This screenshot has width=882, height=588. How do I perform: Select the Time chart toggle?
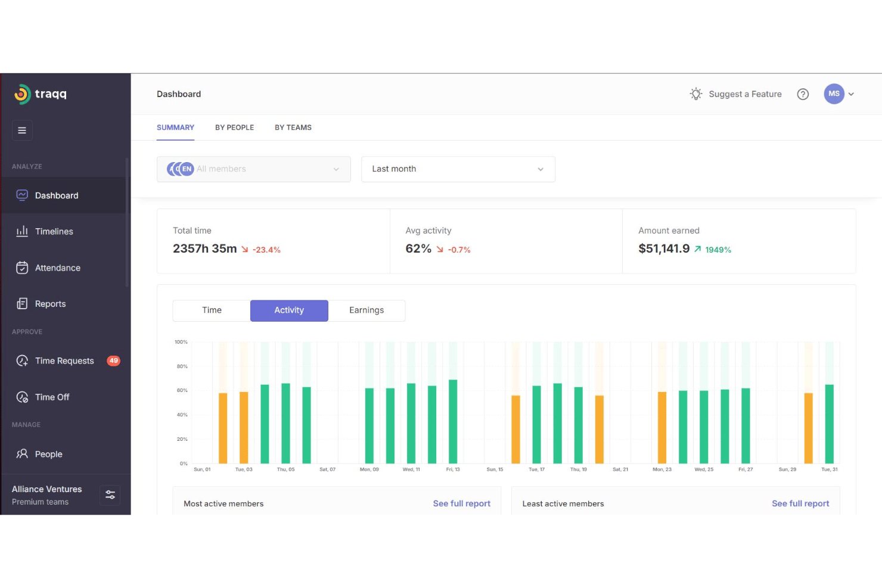pos(212,310)
